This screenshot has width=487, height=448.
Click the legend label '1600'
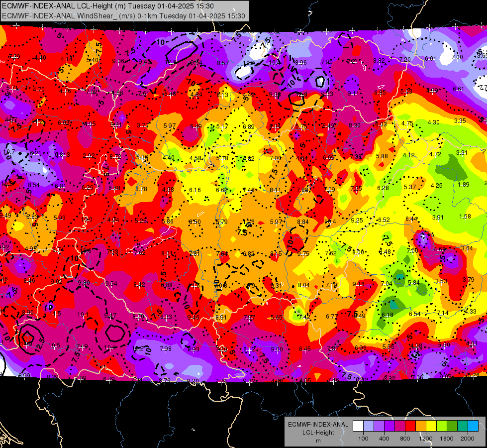tap(447, 439)
